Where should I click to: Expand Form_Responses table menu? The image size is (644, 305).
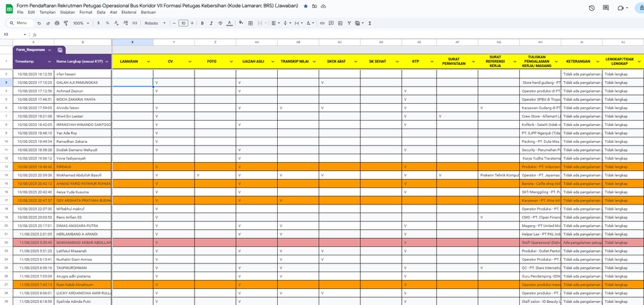pyautogui.click(x=50, y=50)
